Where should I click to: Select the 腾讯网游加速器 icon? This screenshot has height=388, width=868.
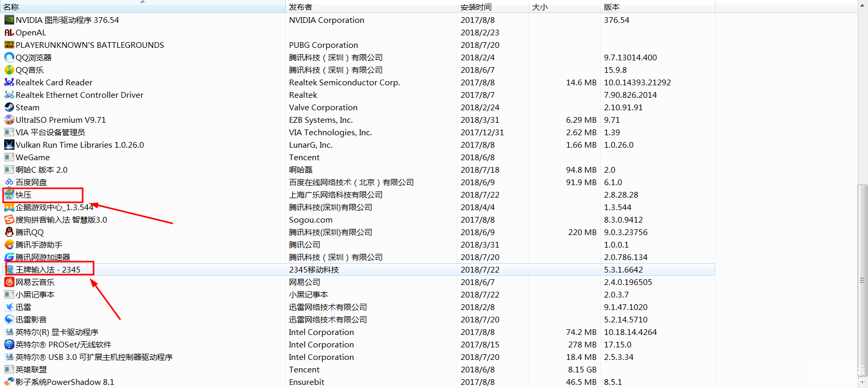(x=9, y=257)
